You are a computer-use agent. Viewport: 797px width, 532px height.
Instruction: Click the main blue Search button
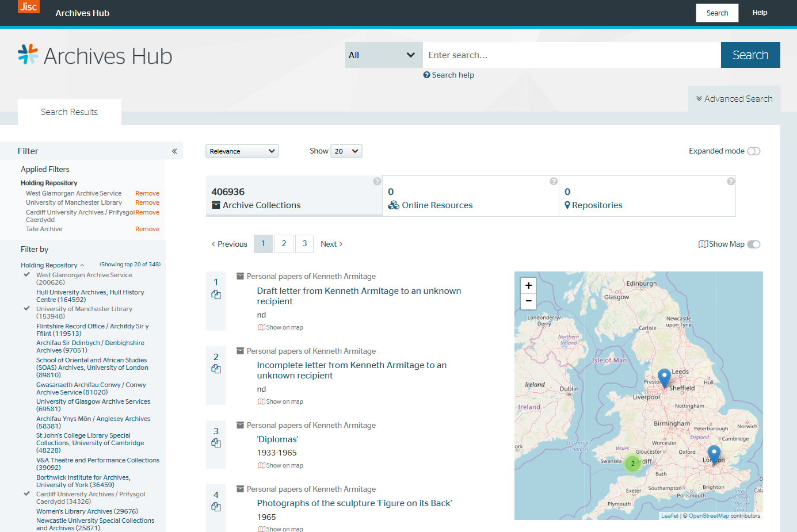pyautogui.click(x=750, y=55)
